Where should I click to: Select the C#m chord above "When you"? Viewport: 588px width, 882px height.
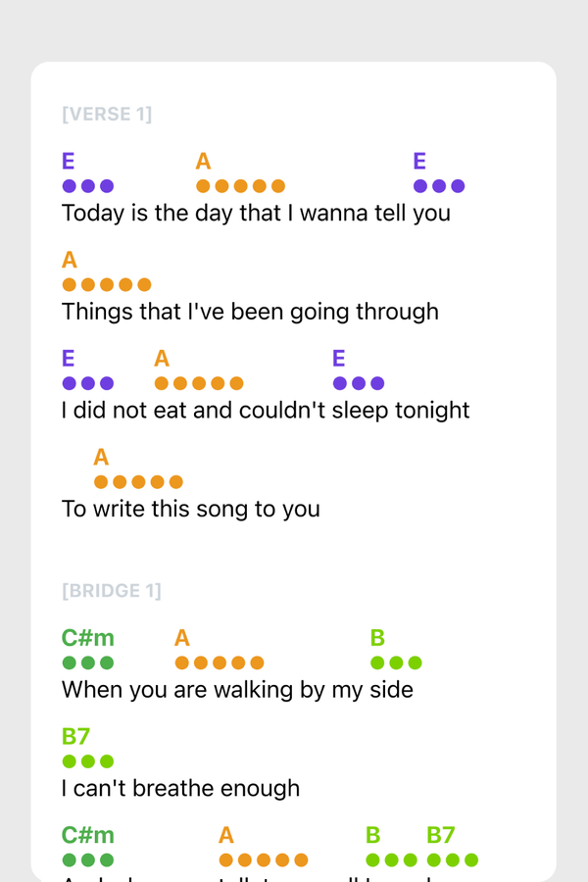(x=87, y=639)
